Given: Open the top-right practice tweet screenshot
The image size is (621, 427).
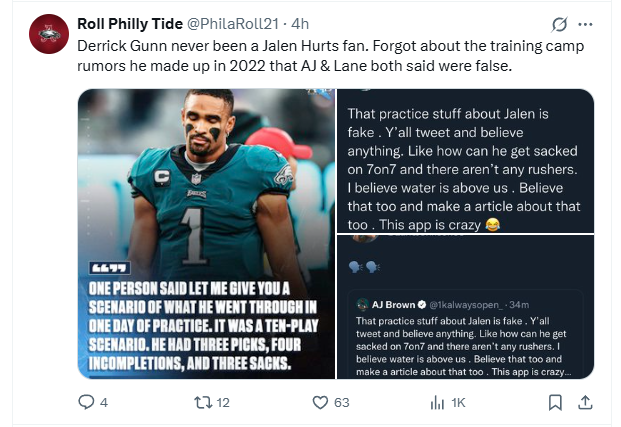Looking at the screenshot, I should pyautogui.click(x=468, y=160).
